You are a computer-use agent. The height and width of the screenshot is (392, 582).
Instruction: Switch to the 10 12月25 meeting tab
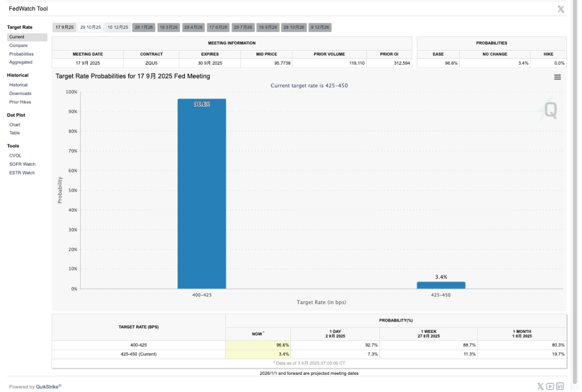[x=117, y=27]
